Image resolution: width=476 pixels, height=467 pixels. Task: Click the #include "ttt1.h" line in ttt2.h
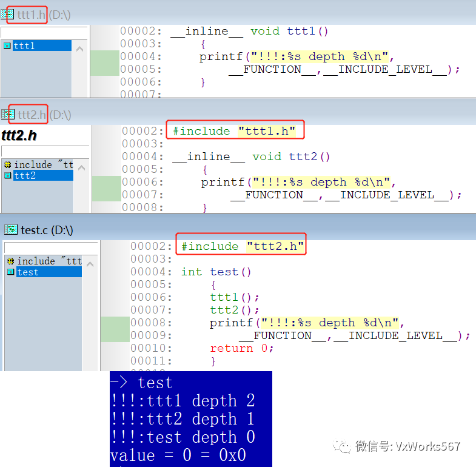coord(234,131)
